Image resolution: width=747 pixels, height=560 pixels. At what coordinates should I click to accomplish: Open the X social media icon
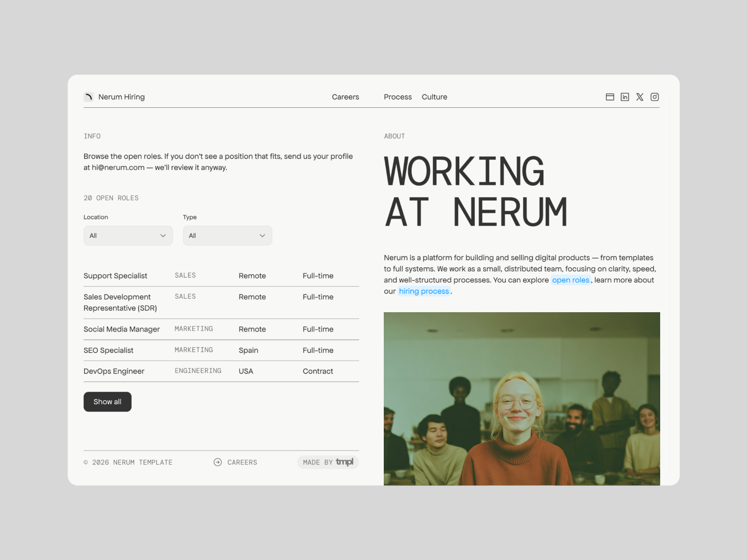[x=640, y=97]
